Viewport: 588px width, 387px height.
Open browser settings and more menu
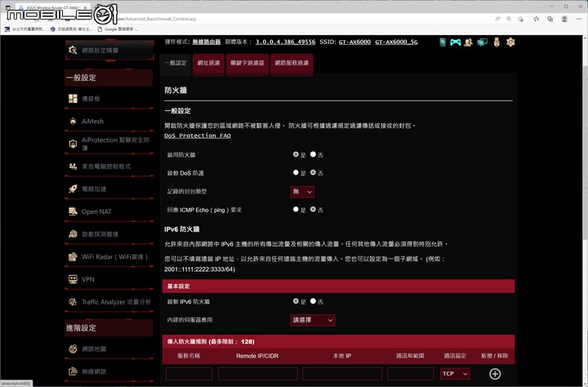[x=579, y=19]
